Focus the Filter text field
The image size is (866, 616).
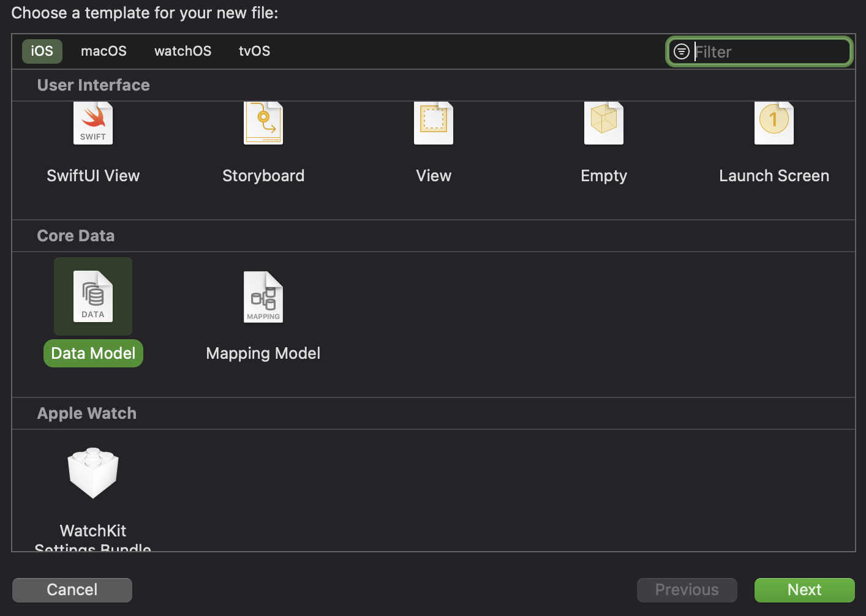pyautogui.click(x=759, y=51)
